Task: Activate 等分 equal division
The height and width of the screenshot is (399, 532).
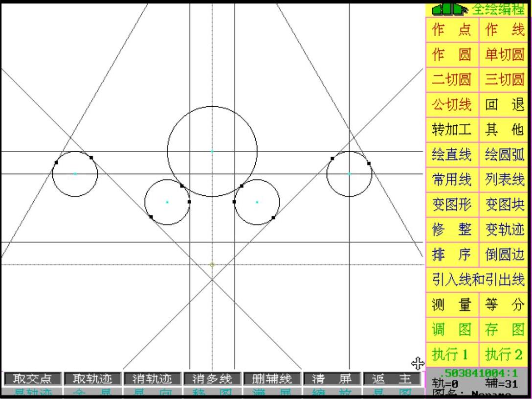Action: [504, 305]
